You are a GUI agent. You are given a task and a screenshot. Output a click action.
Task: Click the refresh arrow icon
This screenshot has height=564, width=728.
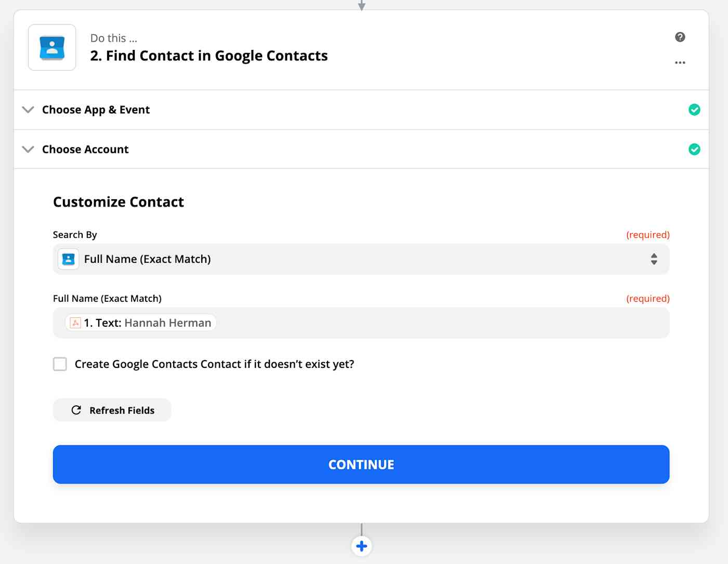point(76,410)
